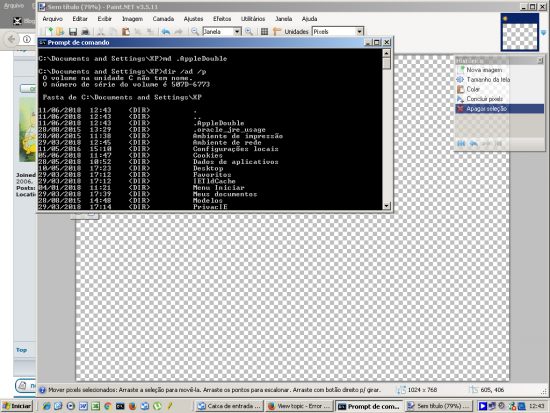Screen dimensions: 550x413
Task: Click the Cut scissors icon
Action: click(x=101, y=32)
